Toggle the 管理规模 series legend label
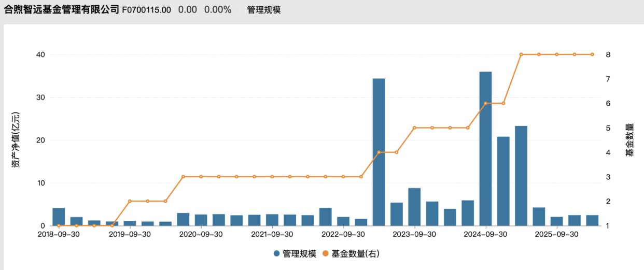 pyautogui.click(x=299, y=254)
